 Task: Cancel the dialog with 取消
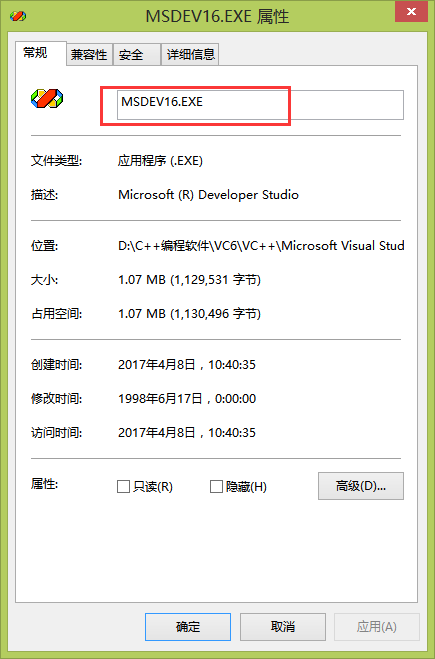(x=283, y=627)
